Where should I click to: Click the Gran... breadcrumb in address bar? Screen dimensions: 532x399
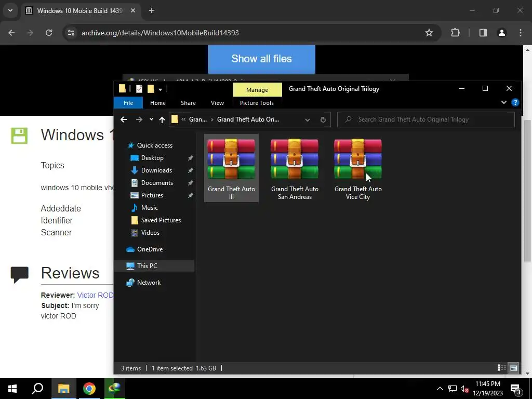tap(198, 119)
